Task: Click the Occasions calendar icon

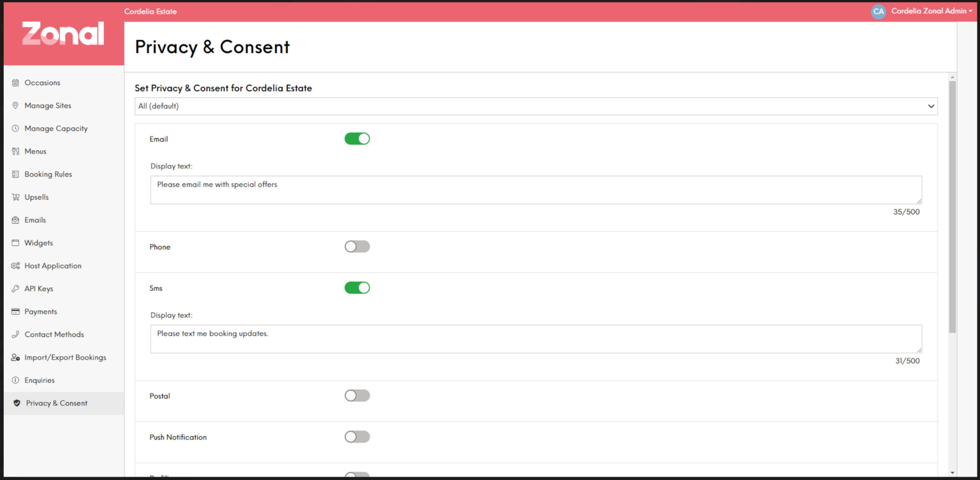Action: (15, 83)
